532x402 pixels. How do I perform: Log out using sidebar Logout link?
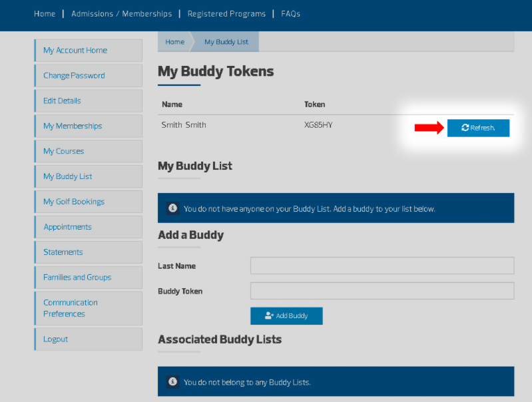(x=56, y=339)
